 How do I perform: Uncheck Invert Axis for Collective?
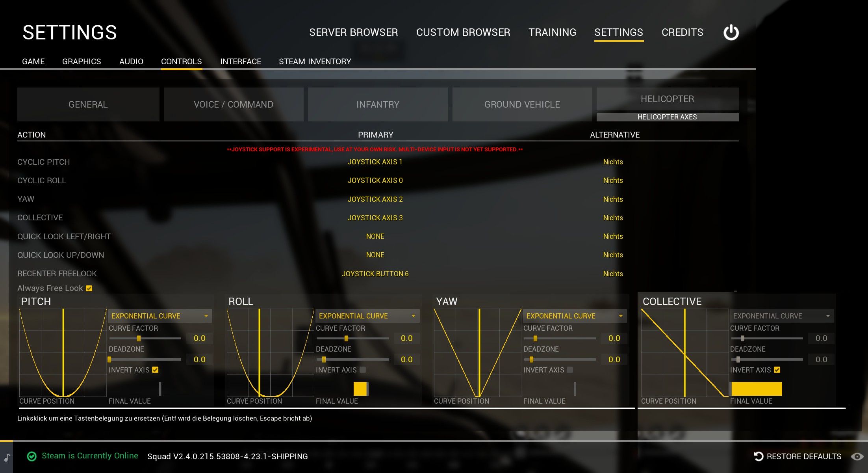(x=777, y=370)
